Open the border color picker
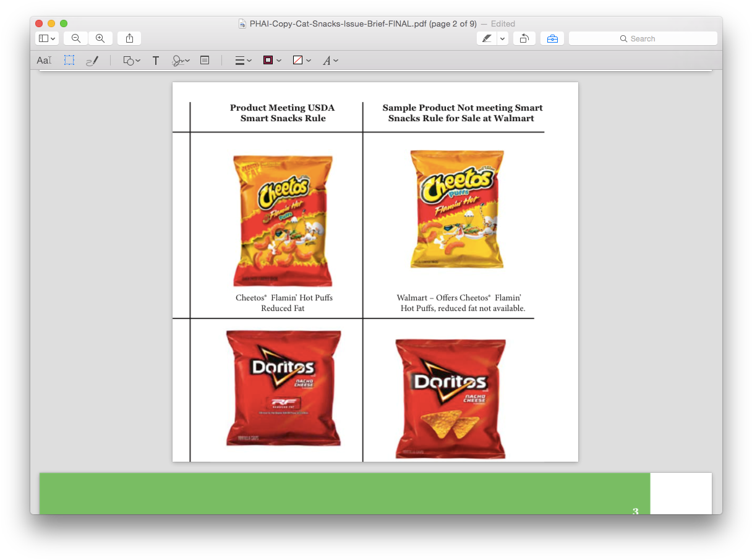752x560 pixels. coord(271,60)
